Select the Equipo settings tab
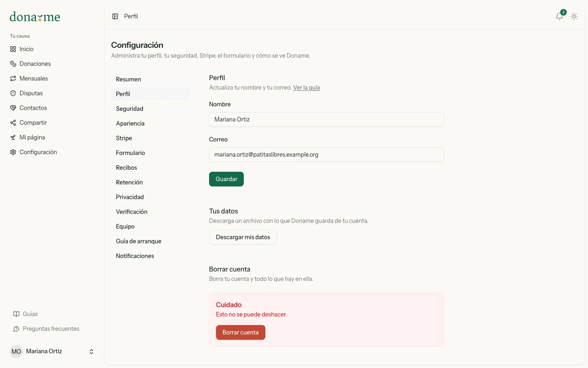This screenshot has height=368, width=588. pyautogui.click(x=150, y=227)
